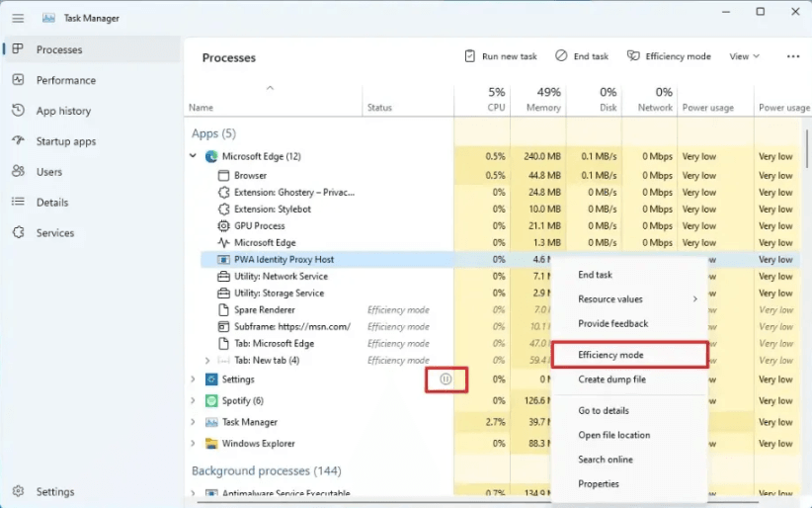Choose Efficiency mode in context menu
Viewport: 812px width, 508px height.
pos(610,355)
